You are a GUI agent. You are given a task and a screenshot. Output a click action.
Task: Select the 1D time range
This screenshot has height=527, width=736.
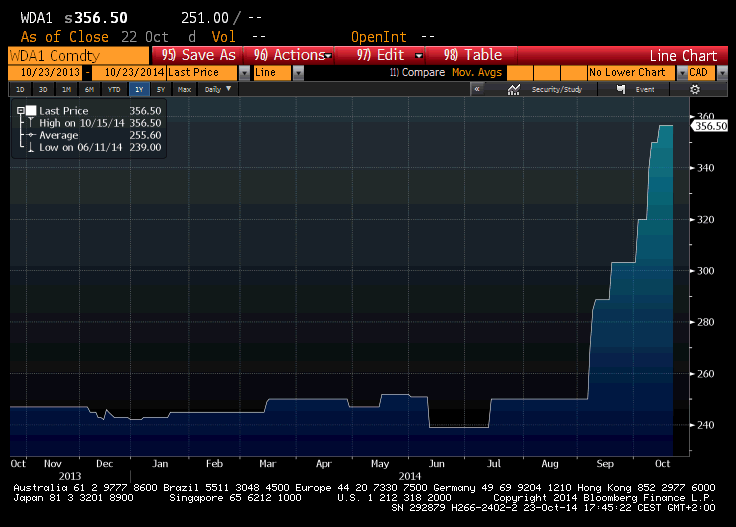click(x=20, y=89)
